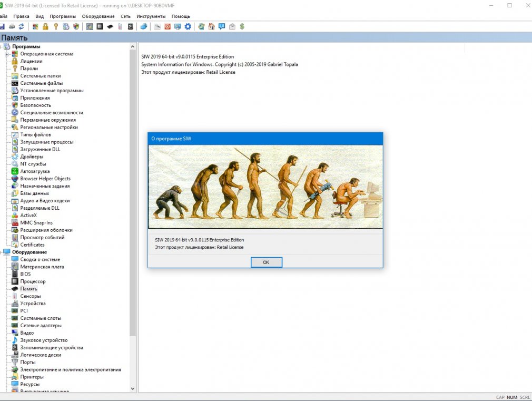Open the Оборудование menu in menu bar
Viewport: 532px width, 401px height.
[98, 16]
